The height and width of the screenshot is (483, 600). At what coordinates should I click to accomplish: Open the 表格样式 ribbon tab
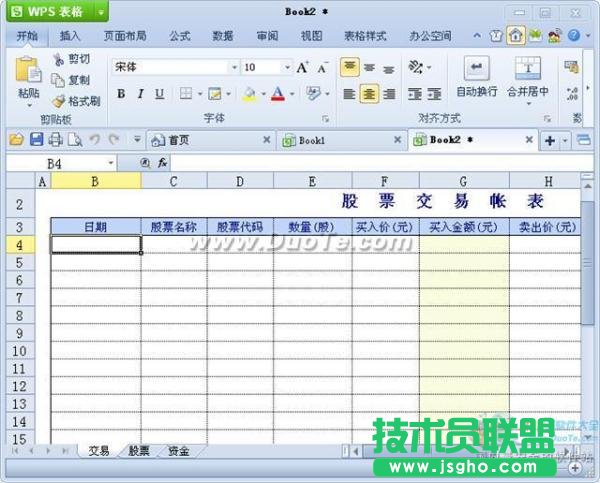coord(365,36)
